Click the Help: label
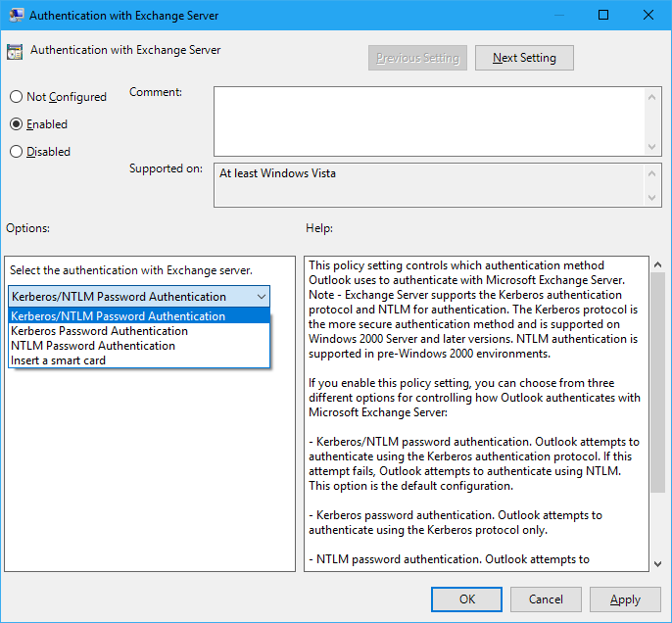672x623 pixels. click(x=319, y=228)
